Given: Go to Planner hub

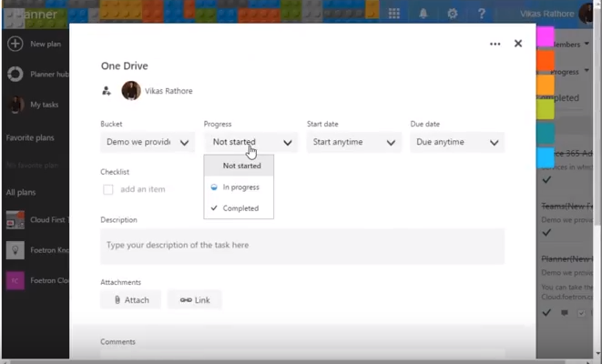Looking at the screenshot, I should click(49, 74).
